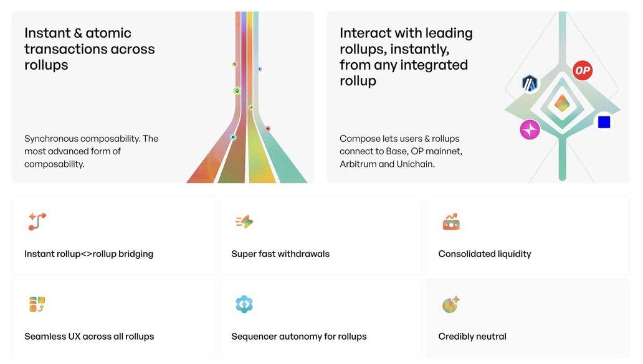Click the Instant rollup bridging route icon
Image resolution: width=643 pixels, height=364 pixels.
(37, 222)
